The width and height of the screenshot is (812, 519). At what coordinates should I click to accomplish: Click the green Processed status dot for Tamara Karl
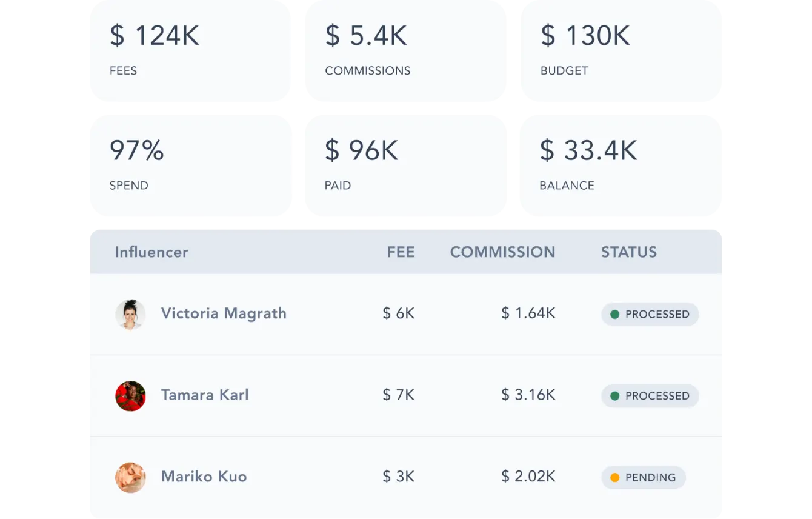(614, 396)
